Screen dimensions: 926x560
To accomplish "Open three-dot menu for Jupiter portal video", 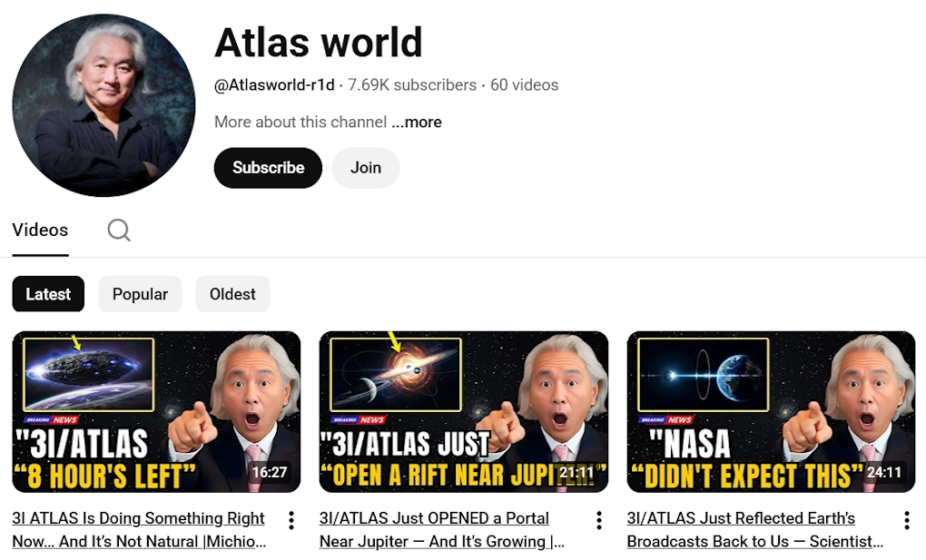I will click(599, 520).
